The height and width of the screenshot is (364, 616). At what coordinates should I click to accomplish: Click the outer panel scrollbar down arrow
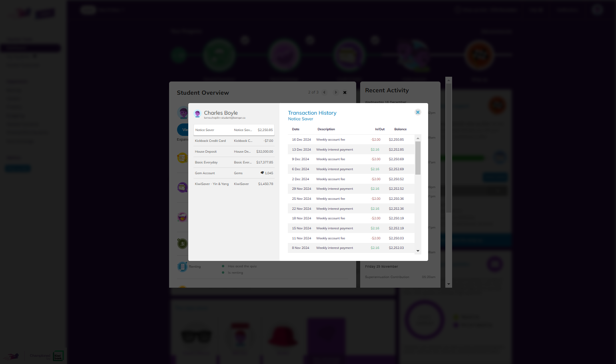(449, 284)
